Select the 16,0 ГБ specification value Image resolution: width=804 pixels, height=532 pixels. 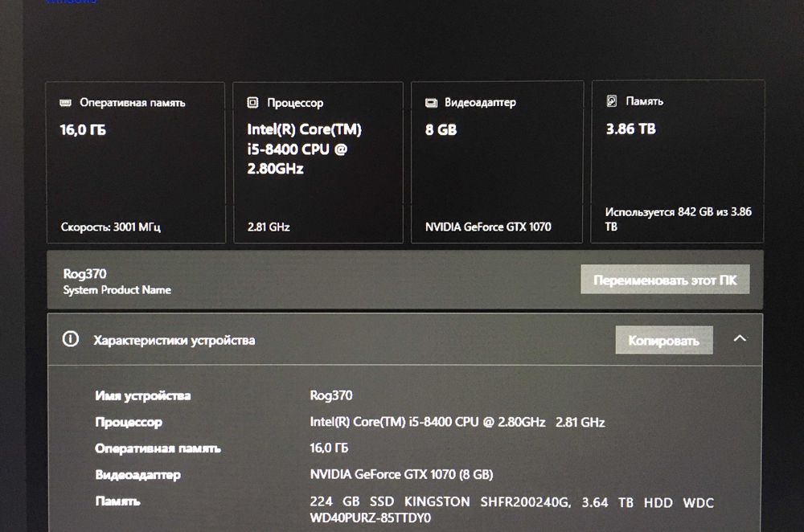[x=329, y=448]
